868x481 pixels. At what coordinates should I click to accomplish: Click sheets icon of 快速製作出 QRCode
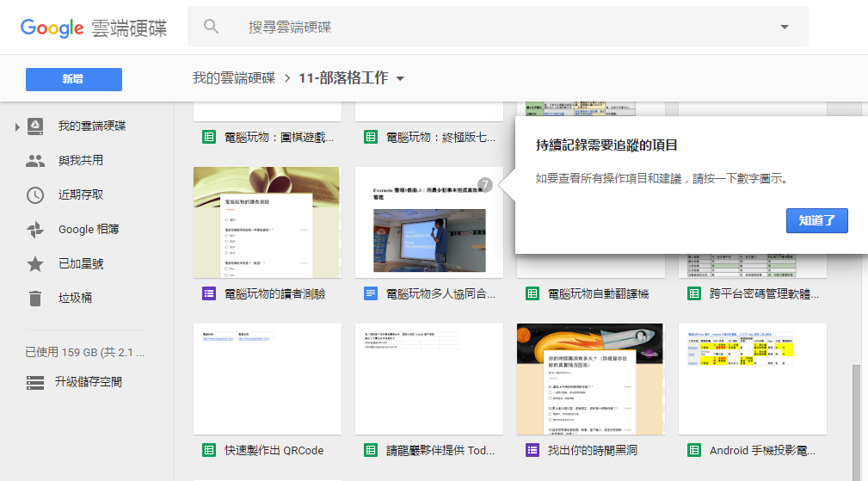[x=209, y=450]
